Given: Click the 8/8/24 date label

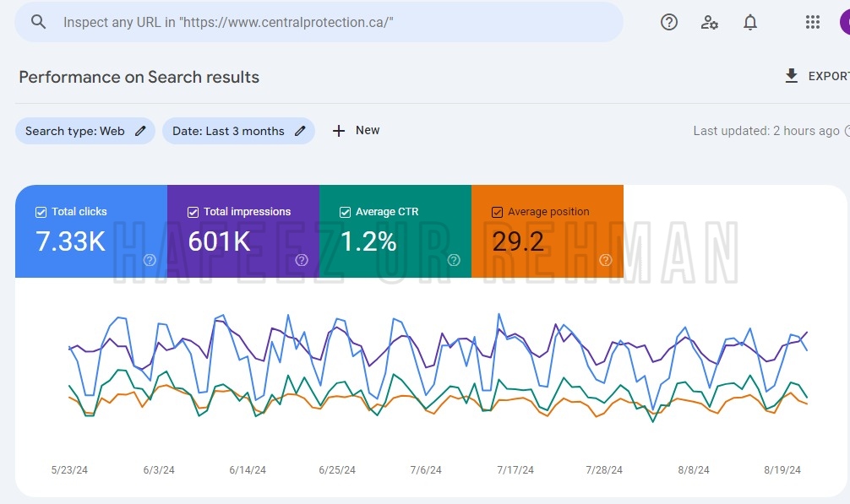Looking at the screenshot, I should click(x=694, y=470).
